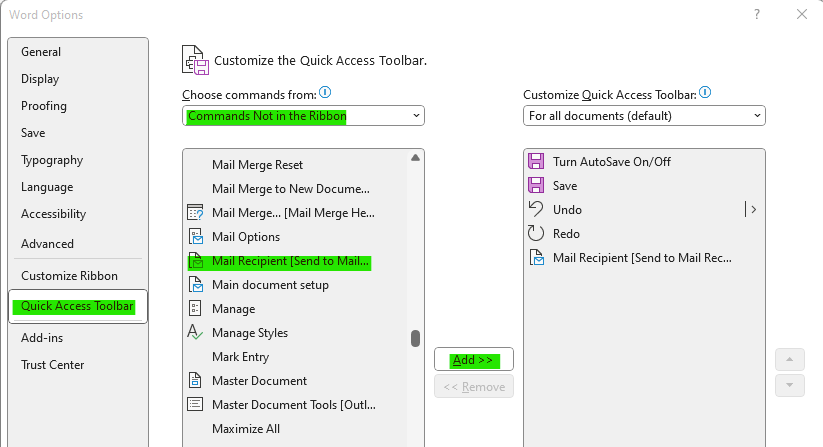Select the Mail Merge Helper icon

195,212
